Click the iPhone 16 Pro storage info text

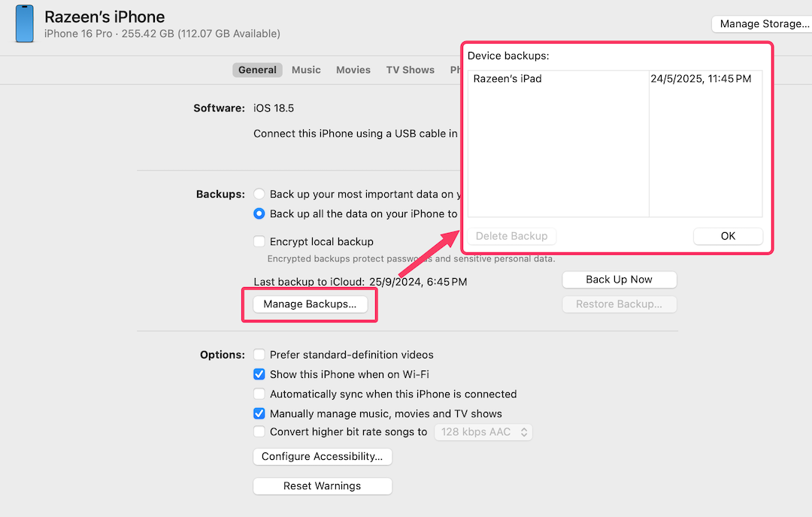pyautogui.click(x=162, y=34)
